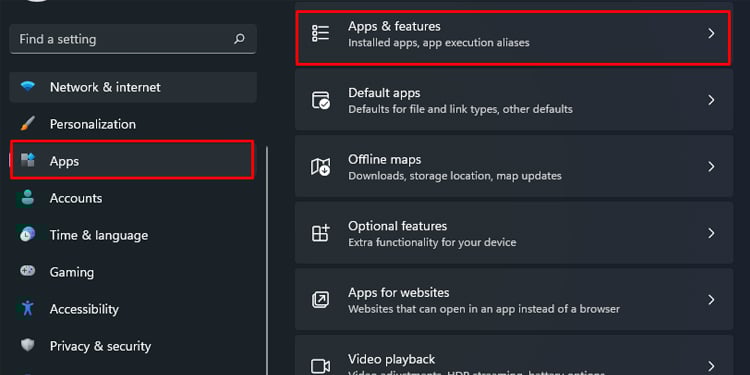750x375 pixels.
Task: Open Default apps chevron arrow
Action: [x=711, y=100]
